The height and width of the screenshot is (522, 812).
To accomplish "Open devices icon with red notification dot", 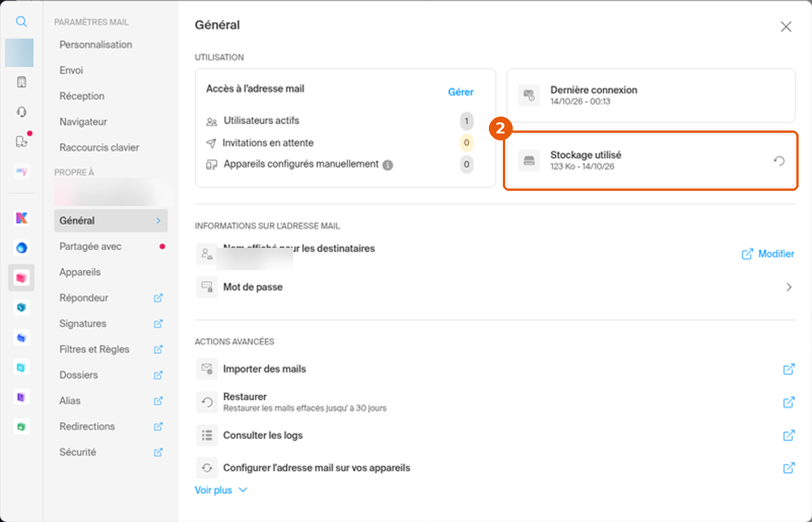I will pos(21,141).
